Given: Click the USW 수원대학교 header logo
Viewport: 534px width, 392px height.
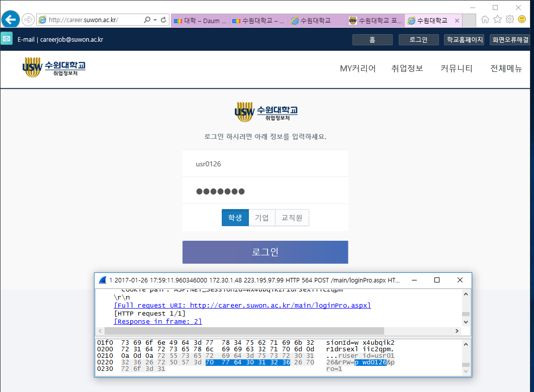Looking at the screenshot, I should point(54,67).
